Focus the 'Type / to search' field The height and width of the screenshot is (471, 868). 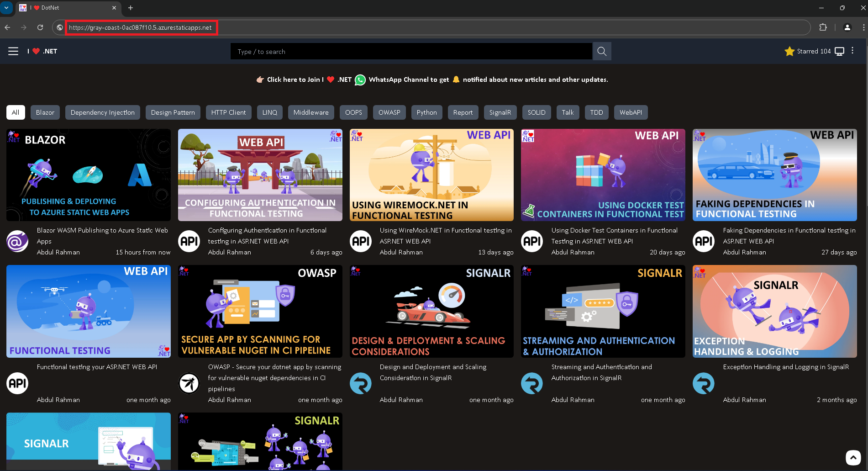pyautogui.click(x=411, y=51)
